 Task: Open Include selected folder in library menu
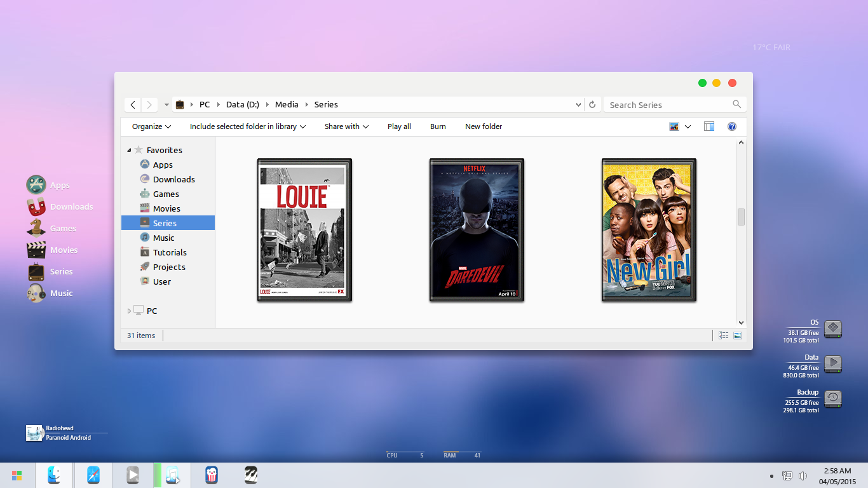(248, 126)
